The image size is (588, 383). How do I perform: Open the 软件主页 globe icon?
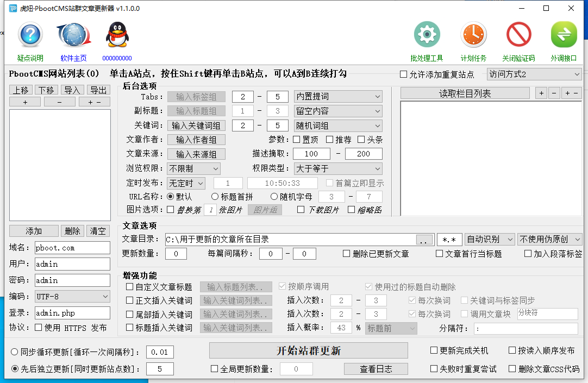pos(73,35)
